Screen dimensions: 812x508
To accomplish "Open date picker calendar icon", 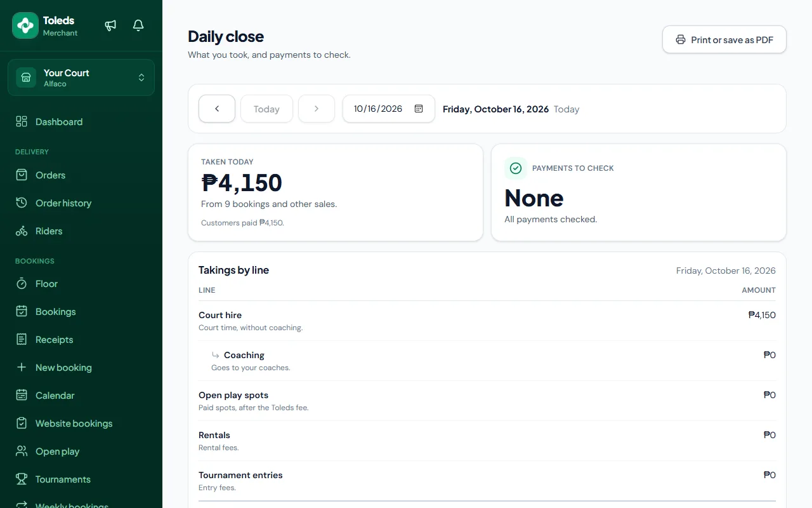I will [x=419, y=109].
